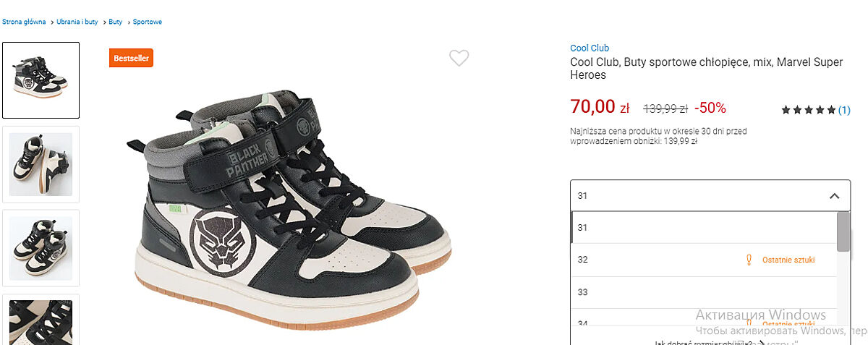Click the orange last-items warning icon
The width and height of the screenshot is (868, 345).
[749, 260]
